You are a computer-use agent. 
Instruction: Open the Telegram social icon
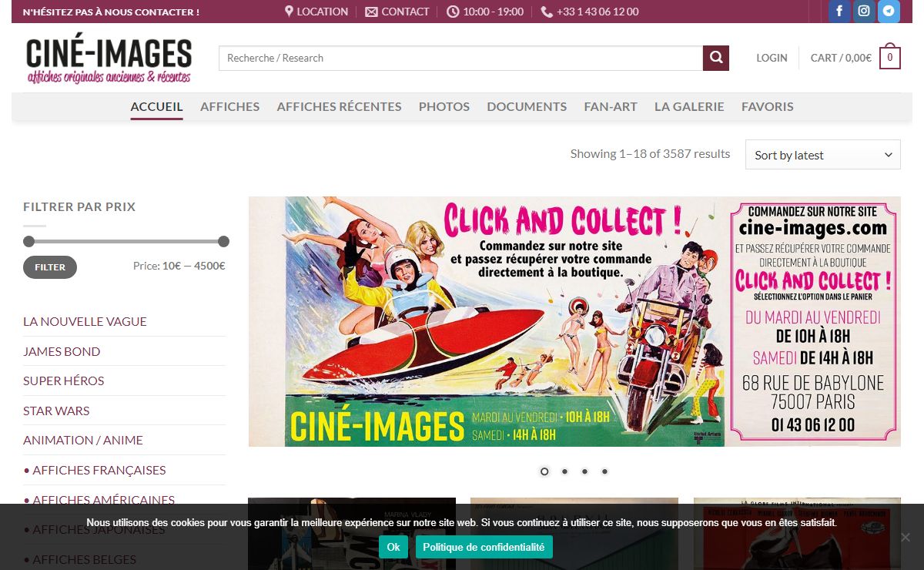point(889,12)
